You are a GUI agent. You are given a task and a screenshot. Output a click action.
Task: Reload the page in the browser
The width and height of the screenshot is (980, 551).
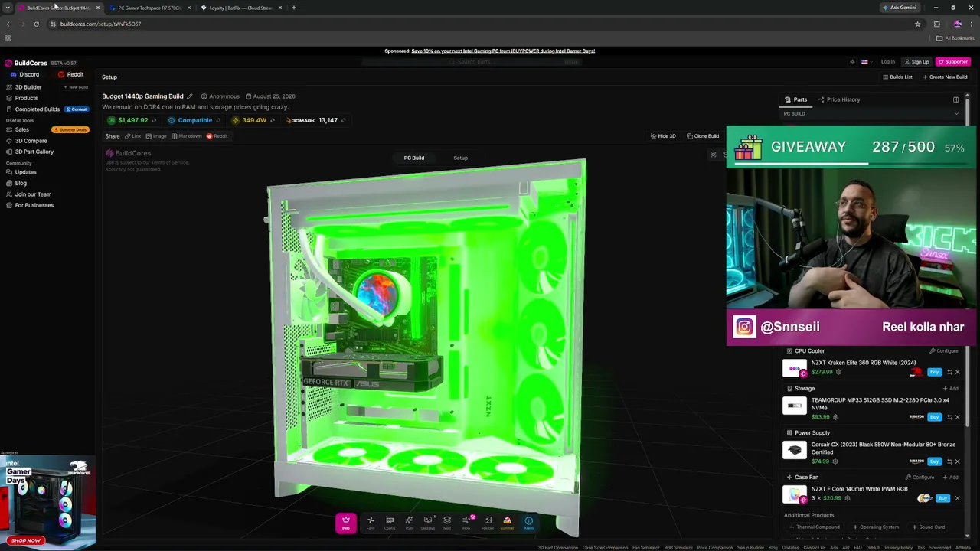(x=36, y=24)
